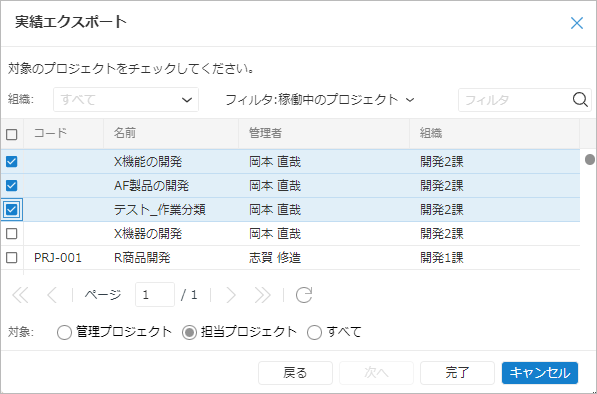Viewport: 597px width, 394px height.
Task: Open the 組織 dropdown showing すべて
Action: tap(126, 100)
